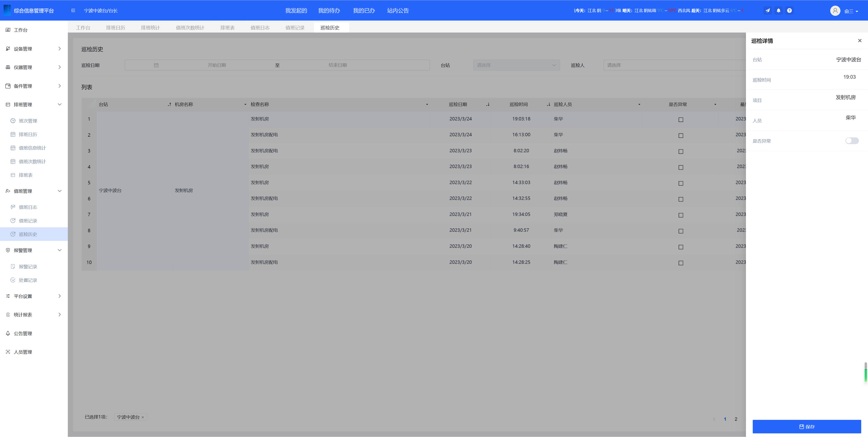Open the 台站 select dropdown
Image resolution: width=868 pixels, height=437 pixels.
pos(516,65)
